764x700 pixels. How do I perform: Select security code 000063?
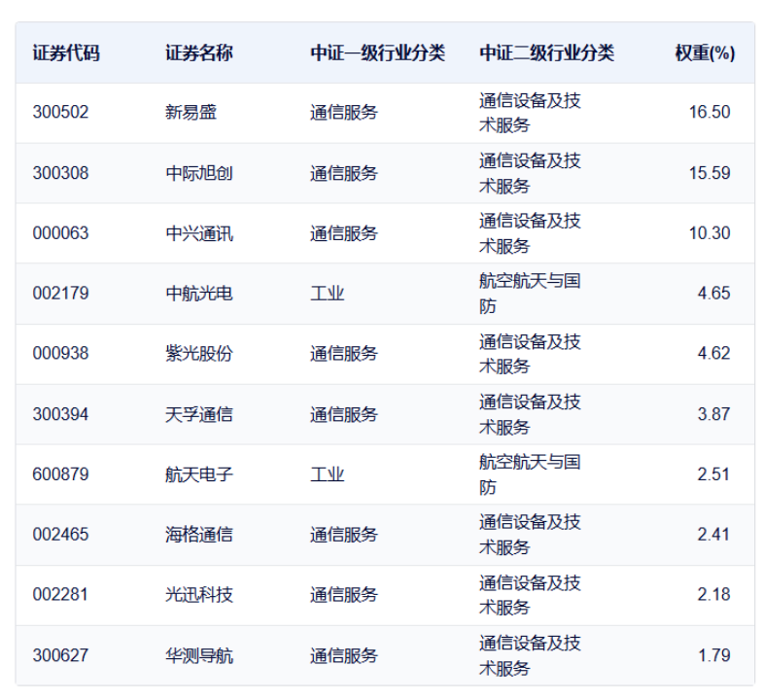coord(60,233)
